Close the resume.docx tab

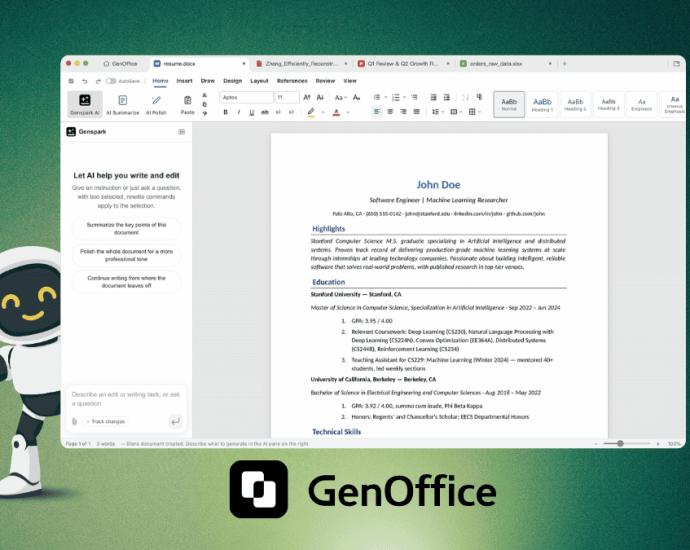[244, 64]
